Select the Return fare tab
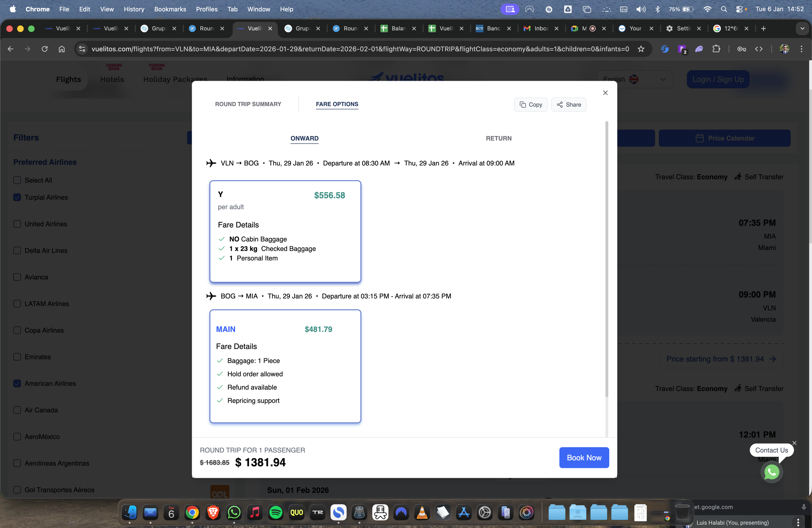 [498, 138]
